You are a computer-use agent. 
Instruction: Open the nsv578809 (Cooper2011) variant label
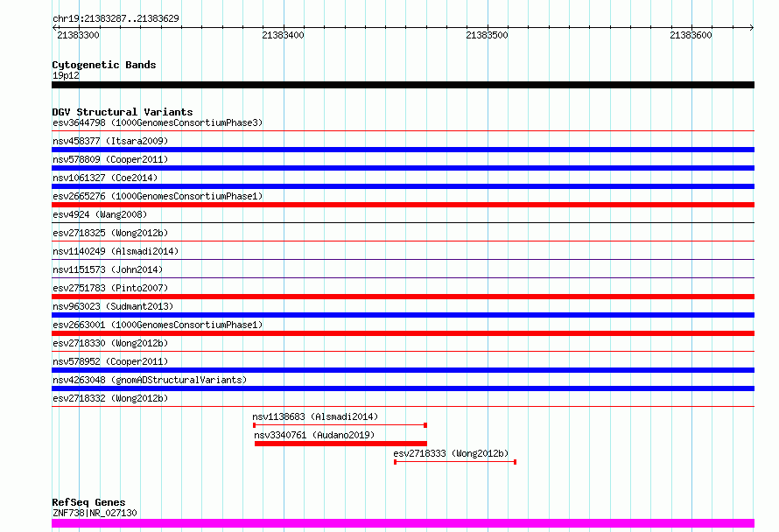pos(110,159)
